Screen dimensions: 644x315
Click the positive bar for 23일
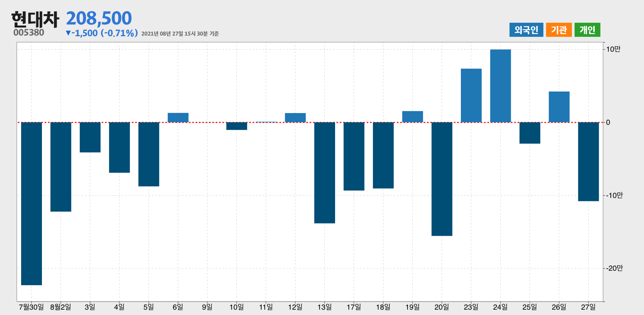[x=471, y=96]
